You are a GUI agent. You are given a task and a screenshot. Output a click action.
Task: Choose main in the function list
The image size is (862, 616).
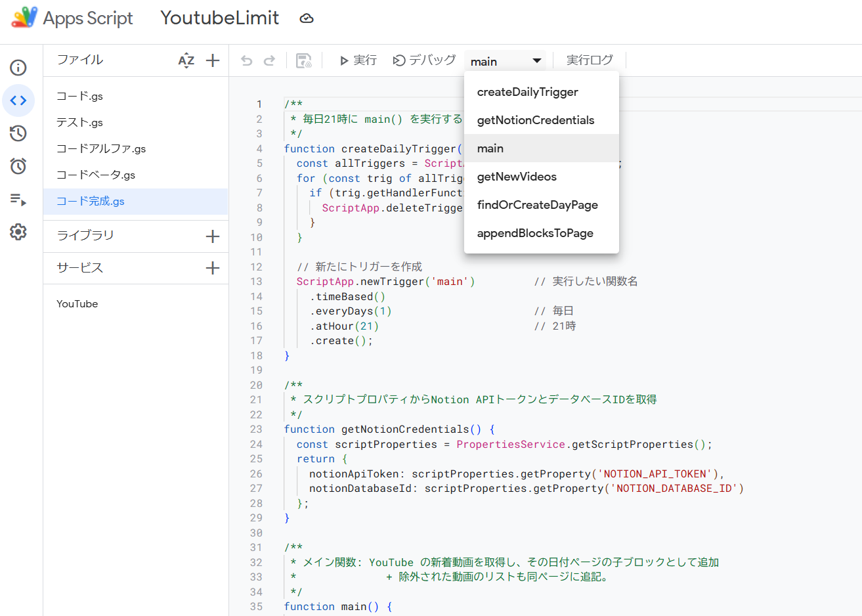click(x=541, y=148)
